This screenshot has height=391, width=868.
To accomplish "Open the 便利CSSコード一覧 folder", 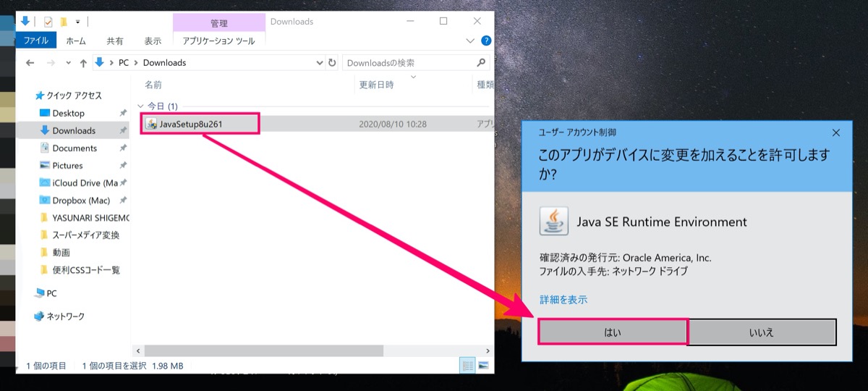I will pyautogui.click(x=85, y=269).
